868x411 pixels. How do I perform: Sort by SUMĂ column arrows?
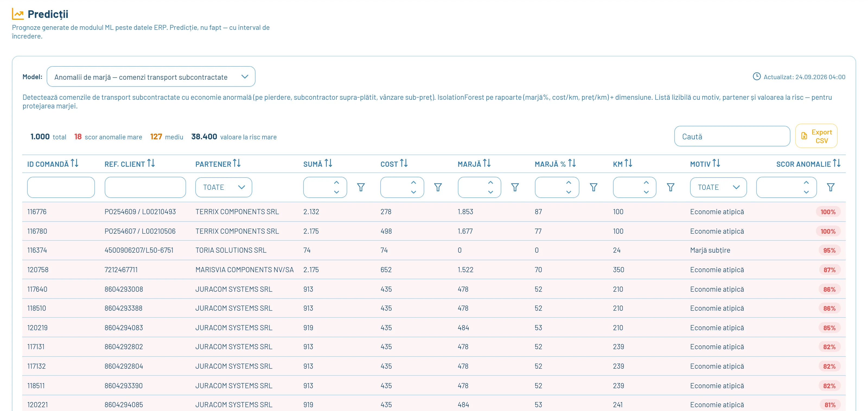(328, 163)
